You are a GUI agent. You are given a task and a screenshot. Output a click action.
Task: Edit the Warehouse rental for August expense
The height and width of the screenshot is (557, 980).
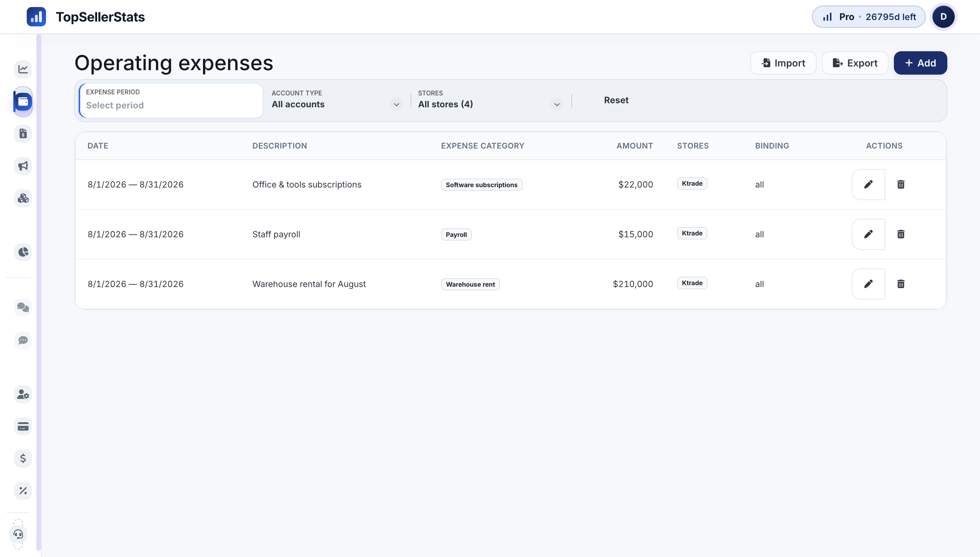868,284
